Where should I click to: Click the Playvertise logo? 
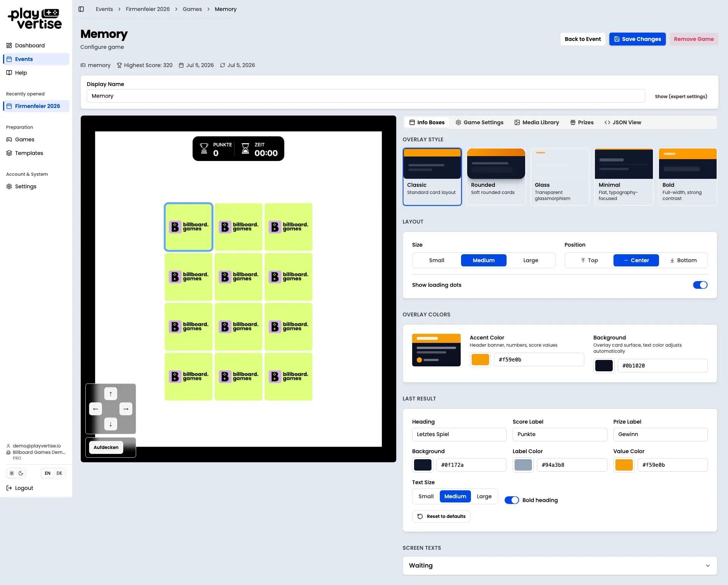coord(35,19)
